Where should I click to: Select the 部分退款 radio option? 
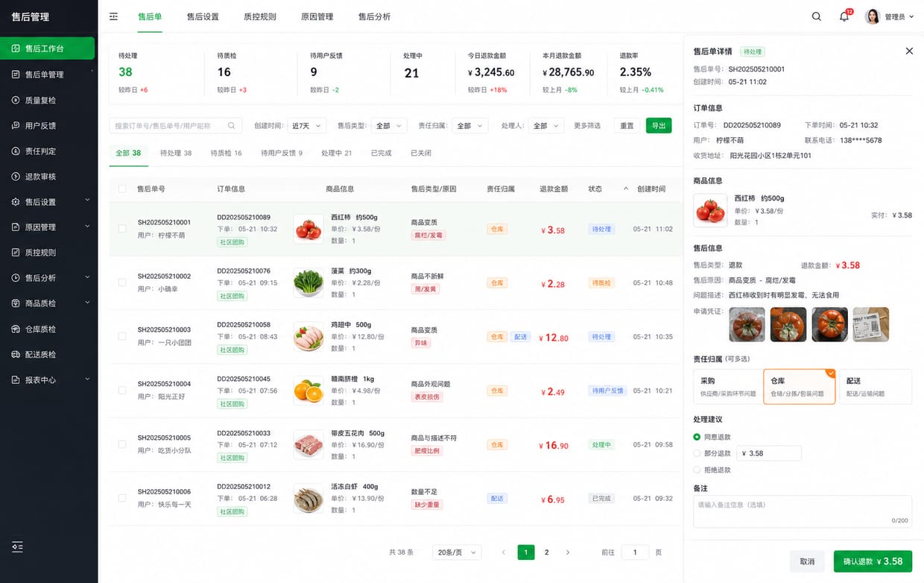(x=697, y=453)
